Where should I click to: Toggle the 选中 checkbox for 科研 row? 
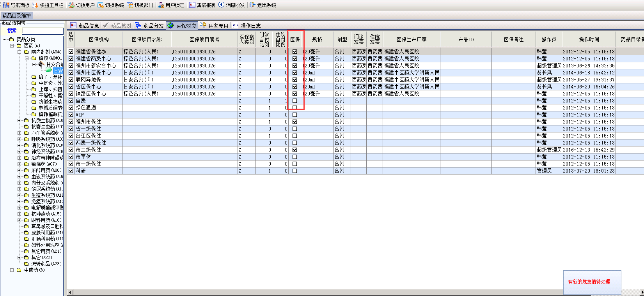71,171
